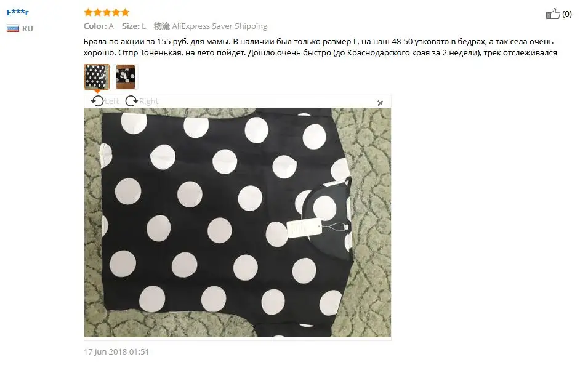588x365 pixels.
Task: Click the 'Right' rotate label
Action: coord(148,101)
